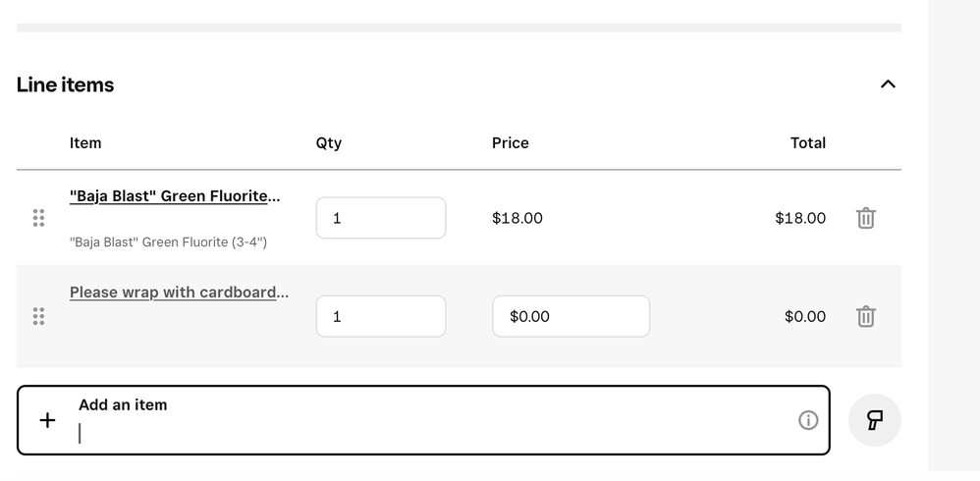Click the plus icon beside Add an item

click(x=47, y=420)
